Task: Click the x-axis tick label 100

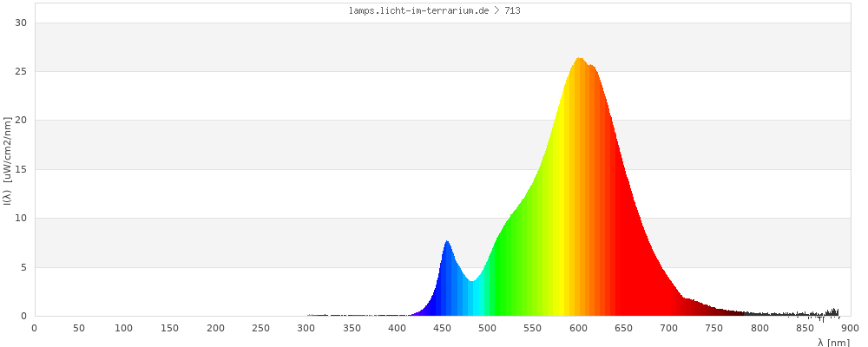Action: pyautogui.click(x=124, y=328)
